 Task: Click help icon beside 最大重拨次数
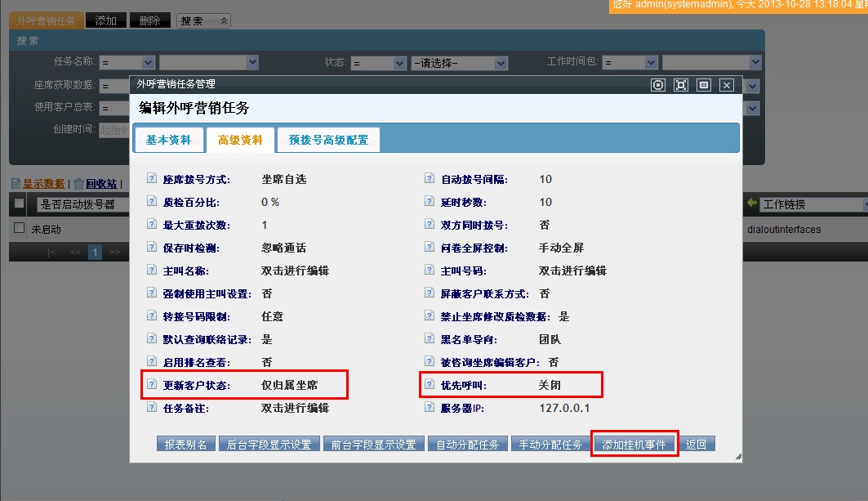point(151,225)
